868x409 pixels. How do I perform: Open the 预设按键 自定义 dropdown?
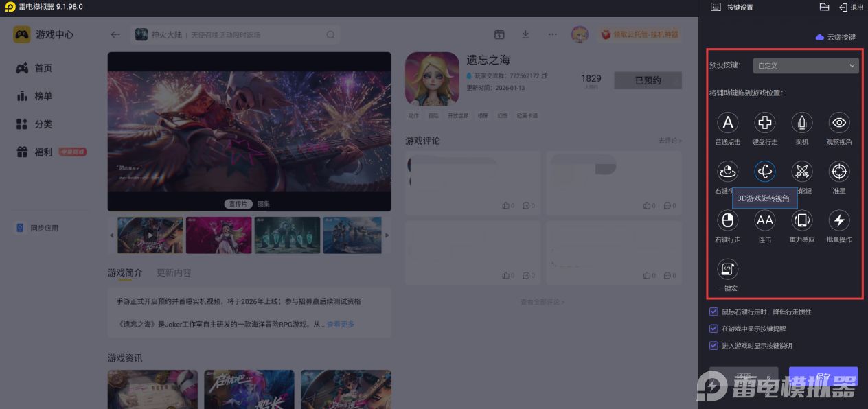point(806,65)
